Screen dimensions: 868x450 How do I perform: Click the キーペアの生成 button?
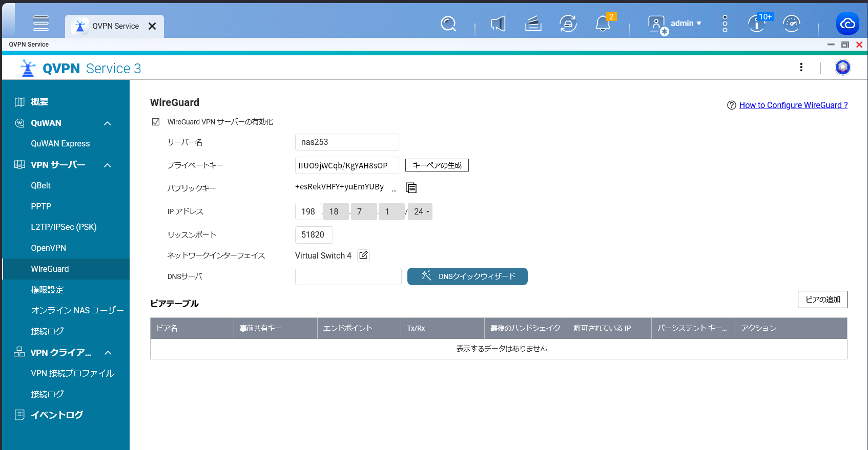[437, 165]
